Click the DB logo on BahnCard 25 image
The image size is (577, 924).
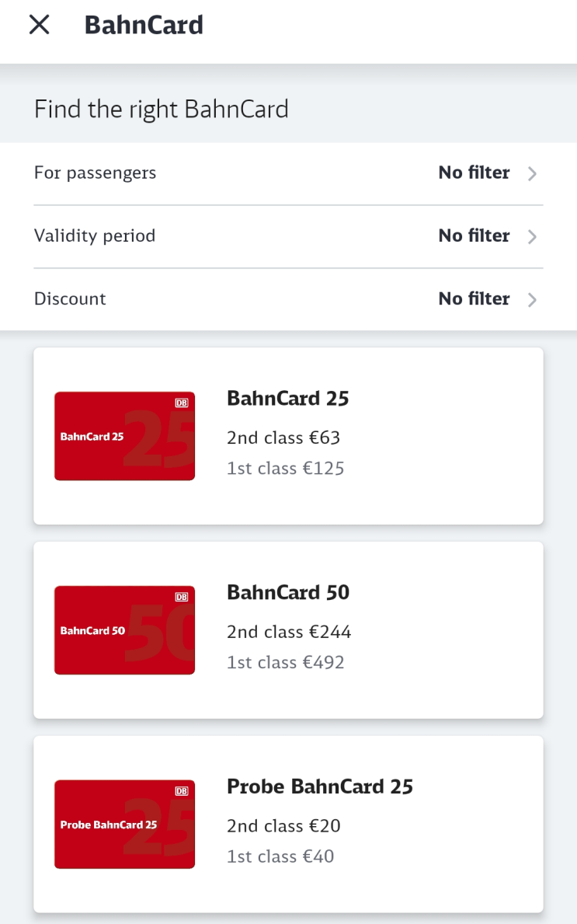[x=182, y=403]
